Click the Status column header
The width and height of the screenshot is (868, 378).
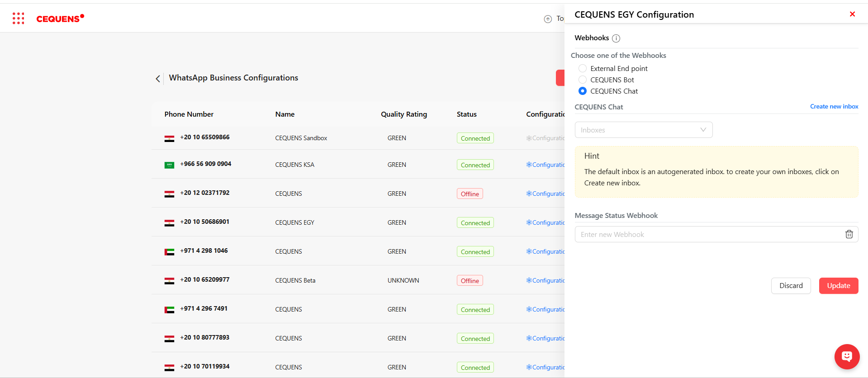(x=467, y=114)
